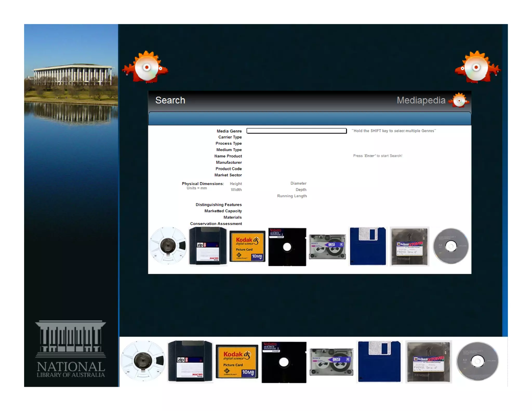Screen dimensions: 532x411
Task: Click the bottom strip Kodak Picture Card image
Action: click(237, 361)
